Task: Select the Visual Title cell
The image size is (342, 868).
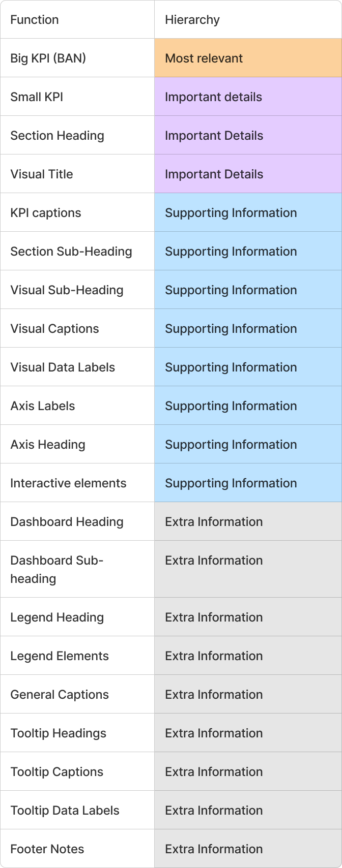Action: pyautogui.click(x=77, y=174)
